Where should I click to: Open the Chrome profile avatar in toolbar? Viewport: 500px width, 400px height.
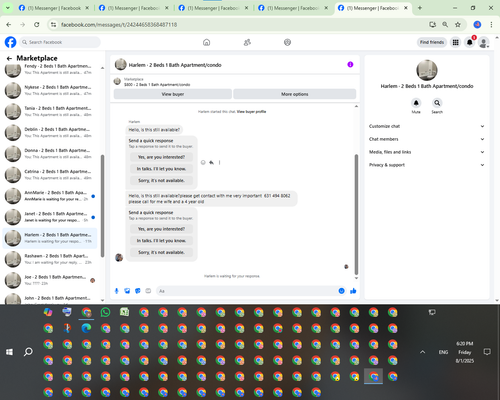[477, 24]
